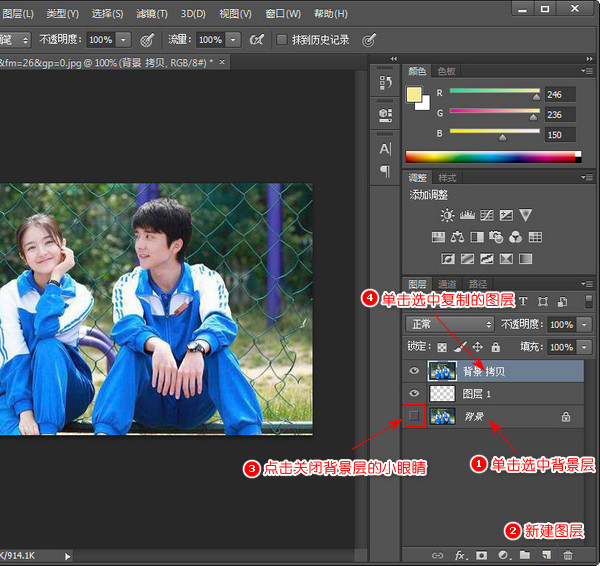Click the link layers icon
Screen dimensions: 600x566
[437, 555]
